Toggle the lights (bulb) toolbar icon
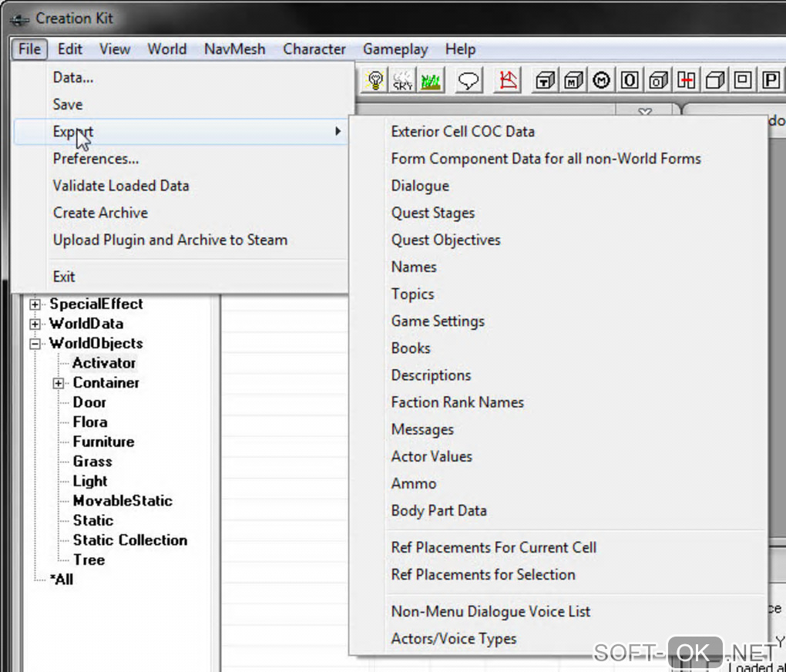 [375, 80]
